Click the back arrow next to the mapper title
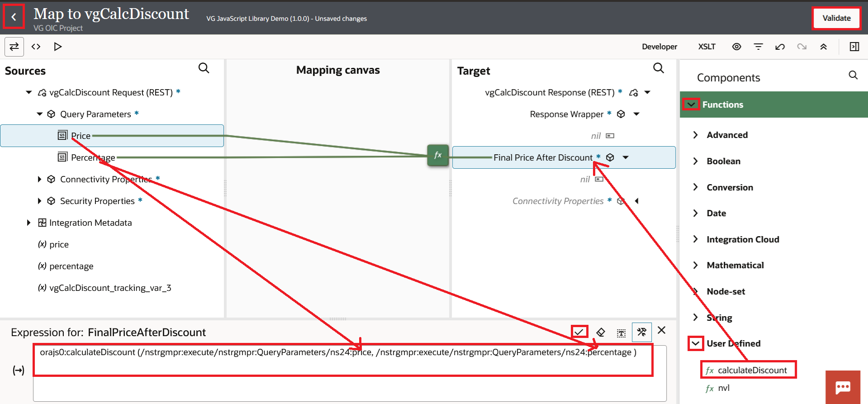Viewport: 868px width, 404px height. coord(14,17)
